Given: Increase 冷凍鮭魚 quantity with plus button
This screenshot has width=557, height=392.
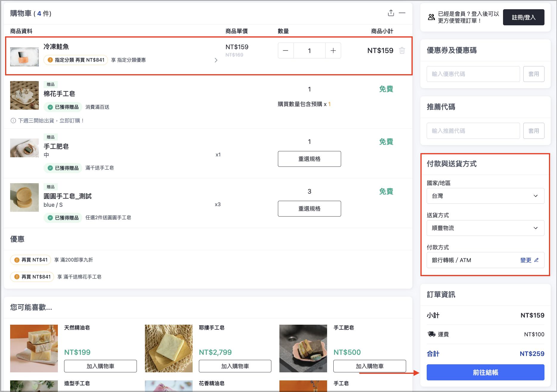Looking at the screenshot, I should [x=333, y=51].
